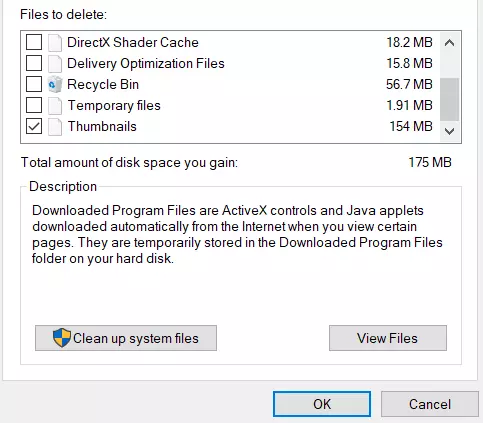Click the View Files button

[388, 338]
